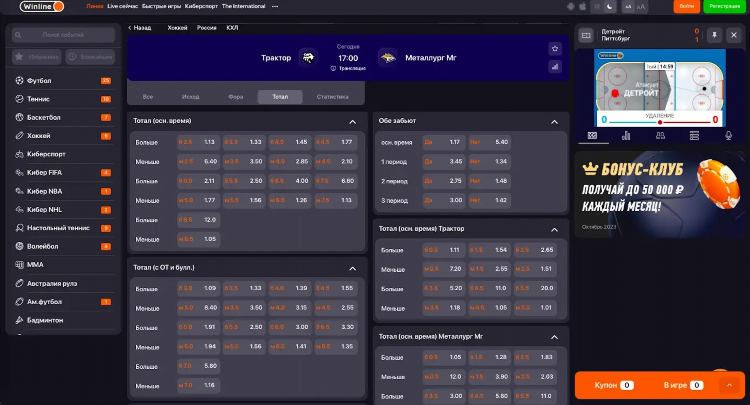The width and height of the screenshot is (750, 405).
Task: Collapse the Тотал (осн. время) Металлург Мг section
Action: tap(554, 338)
